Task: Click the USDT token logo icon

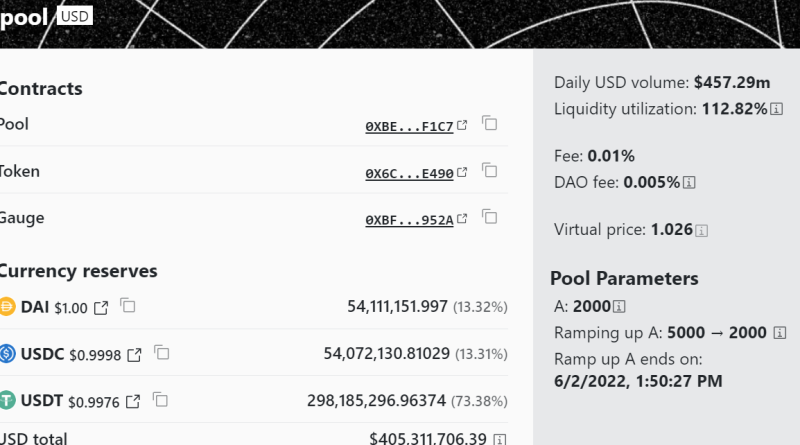Action: [7, 401]
